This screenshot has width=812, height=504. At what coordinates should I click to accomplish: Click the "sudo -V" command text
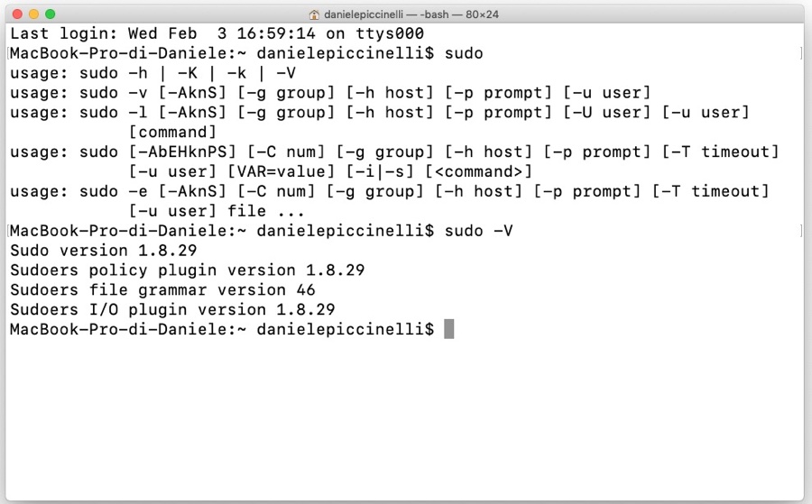478,231
